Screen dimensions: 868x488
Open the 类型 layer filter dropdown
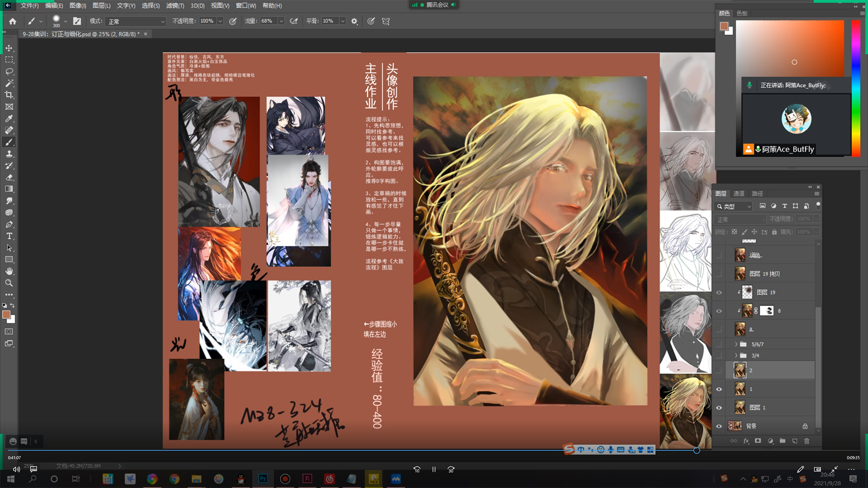[733, 206]
